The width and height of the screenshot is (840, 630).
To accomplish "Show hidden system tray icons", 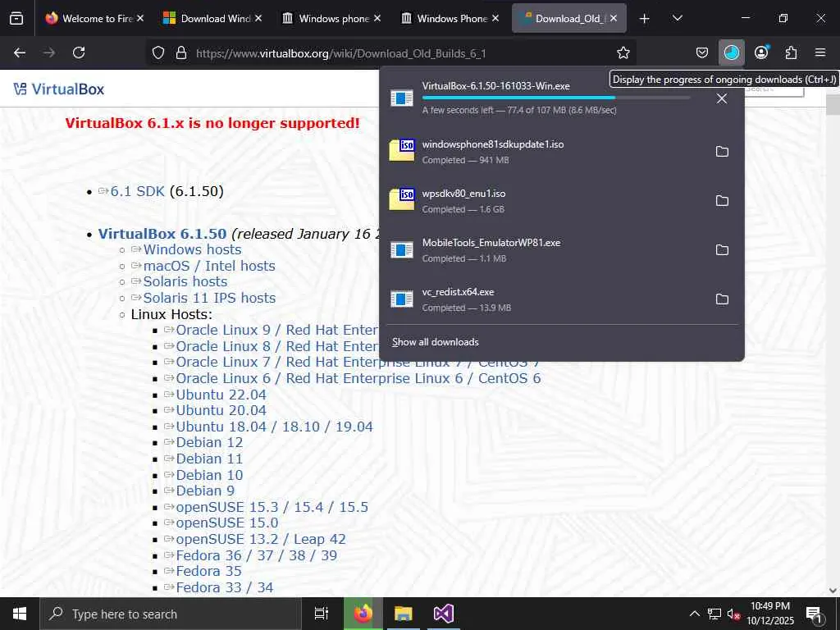I will [x=694, y=614].
